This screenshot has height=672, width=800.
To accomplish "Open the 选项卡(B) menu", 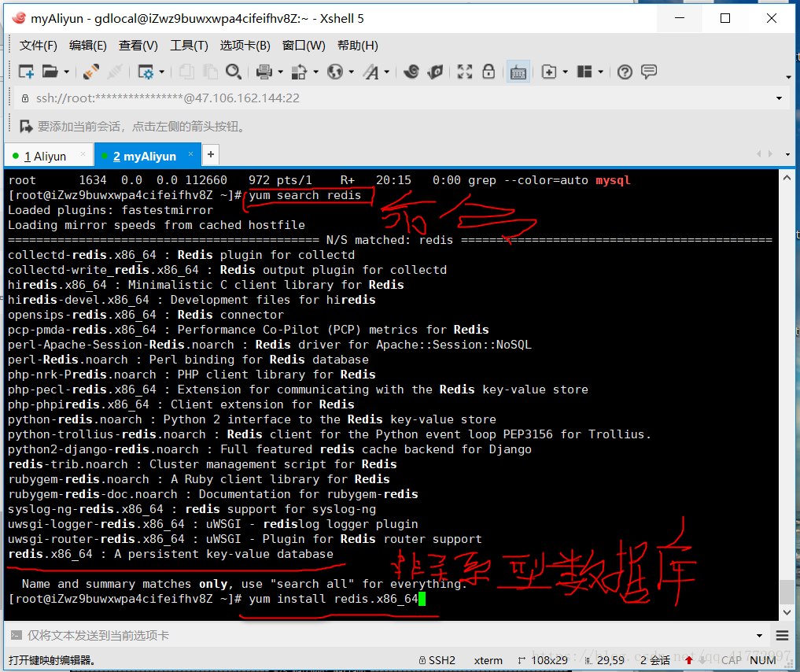I will 245,46.
